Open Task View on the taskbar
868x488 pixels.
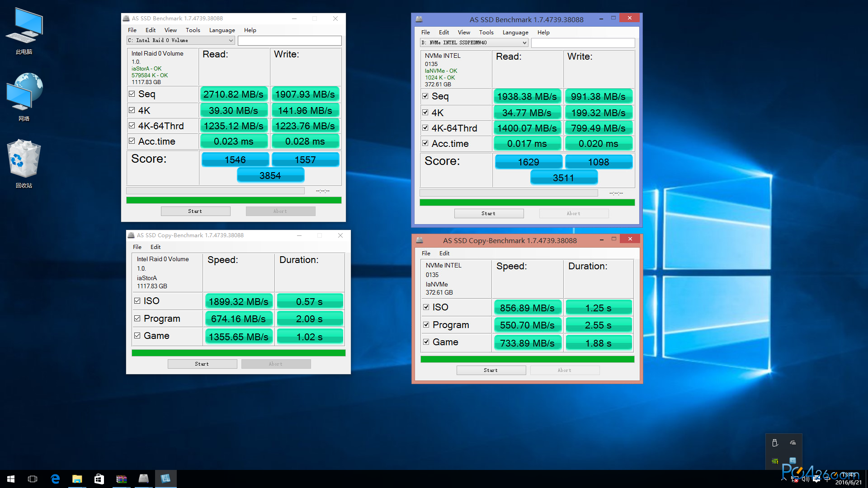click(33, 479)
